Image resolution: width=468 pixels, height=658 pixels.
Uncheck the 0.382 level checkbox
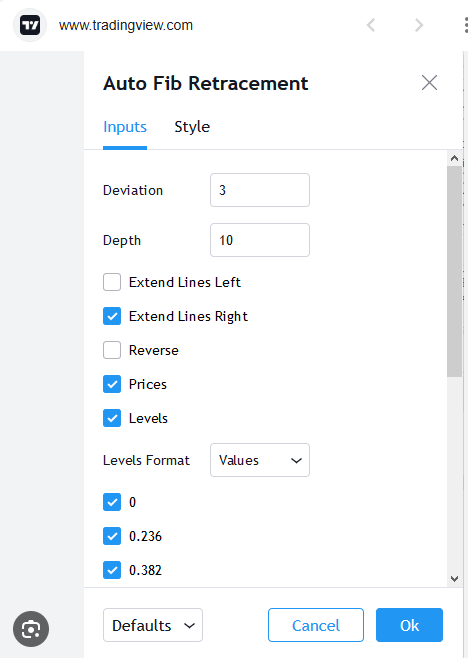(112, 570)
